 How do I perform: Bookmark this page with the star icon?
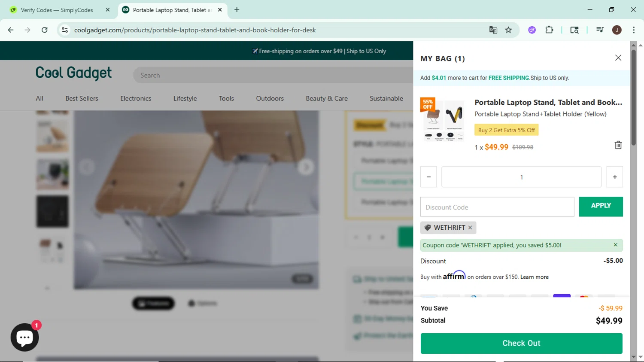pyautogui.click(x=508, y=30)
